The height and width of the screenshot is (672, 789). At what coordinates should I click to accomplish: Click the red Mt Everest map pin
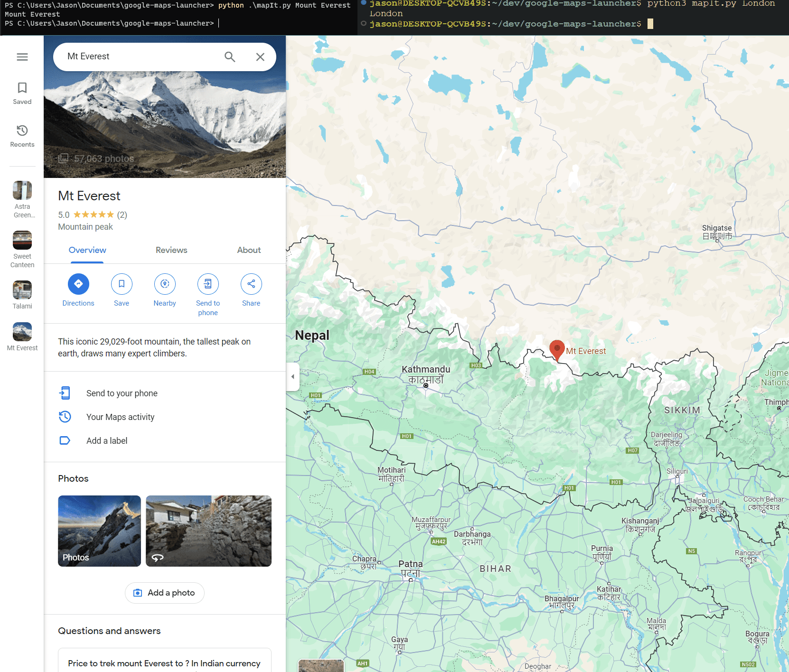(557, 350)
